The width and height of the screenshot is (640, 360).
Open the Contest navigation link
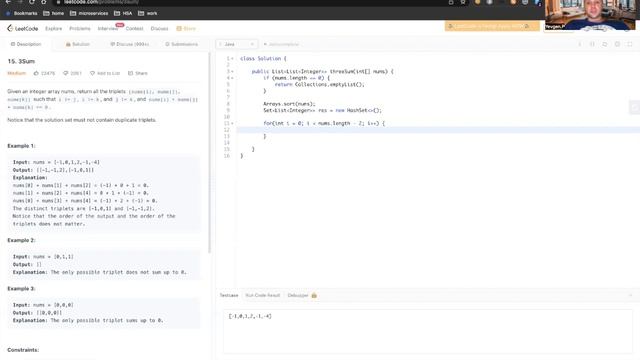(134, 29)
